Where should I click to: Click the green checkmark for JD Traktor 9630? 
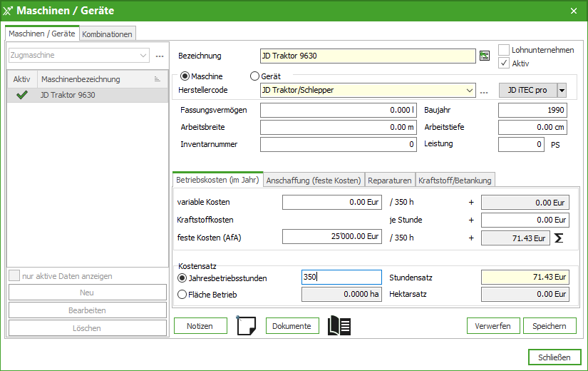(x=22, y=95)
